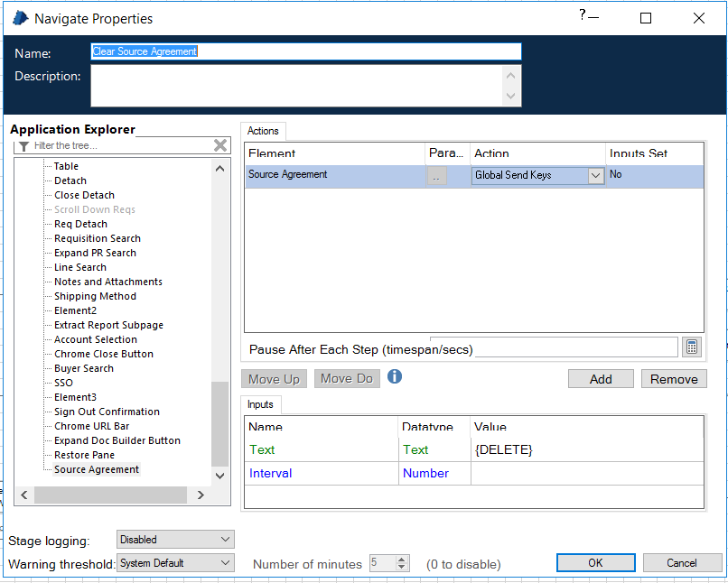Viewport: 728px width, 583px height.
Task: Click the filter funnel icon above the tree
Action: pos(23,145)
